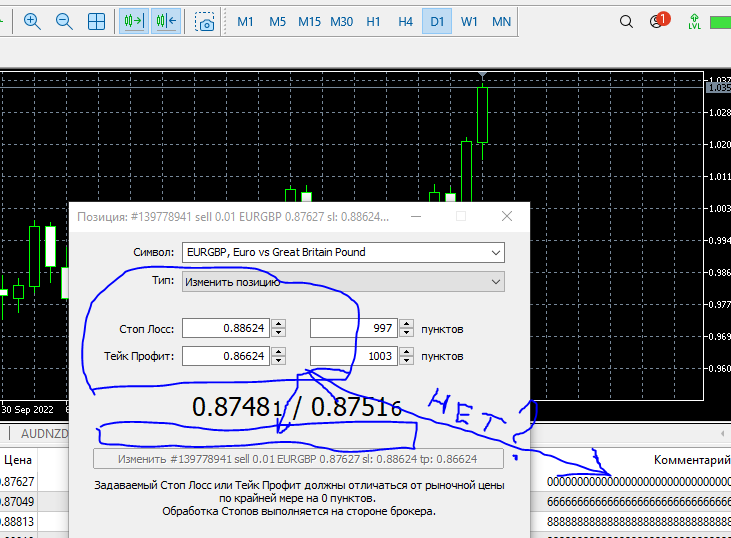Switch to MN monthly timeframe
Image resolution: width=731 pixels, height=538 pixels.
coord(502,21)
